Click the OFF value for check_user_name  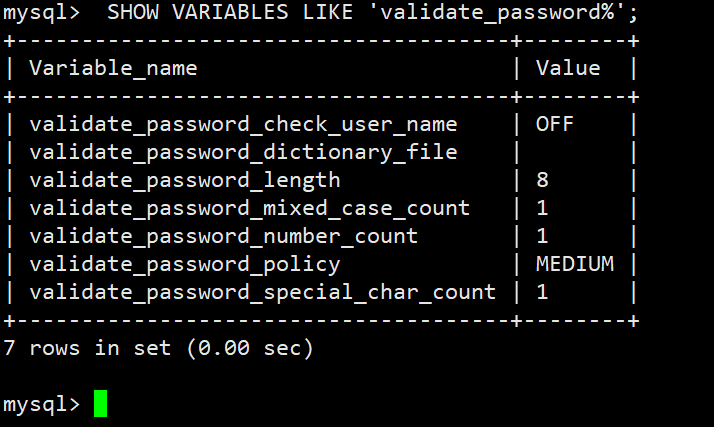coord(555,124)
